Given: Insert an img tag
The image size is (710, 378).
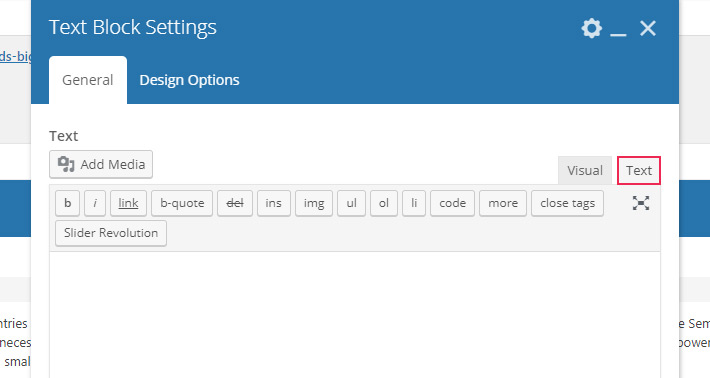Looking at the screenshot, I should point(314,203).
